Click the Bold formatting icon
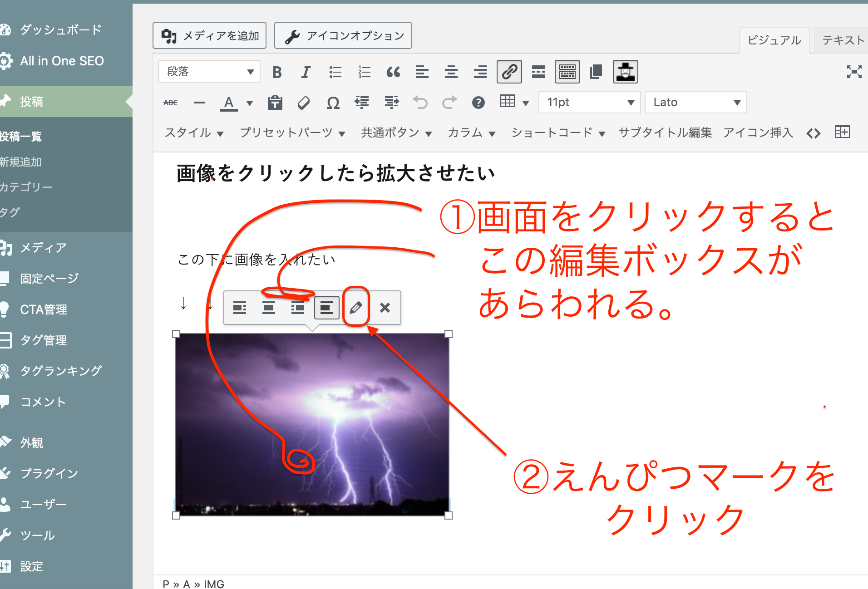 277,72
